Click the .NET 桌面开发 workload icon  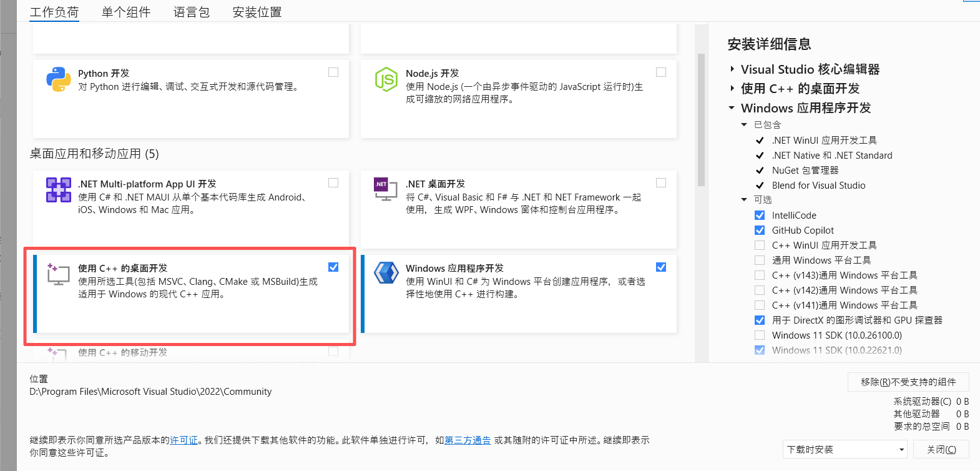coord(386,189)
